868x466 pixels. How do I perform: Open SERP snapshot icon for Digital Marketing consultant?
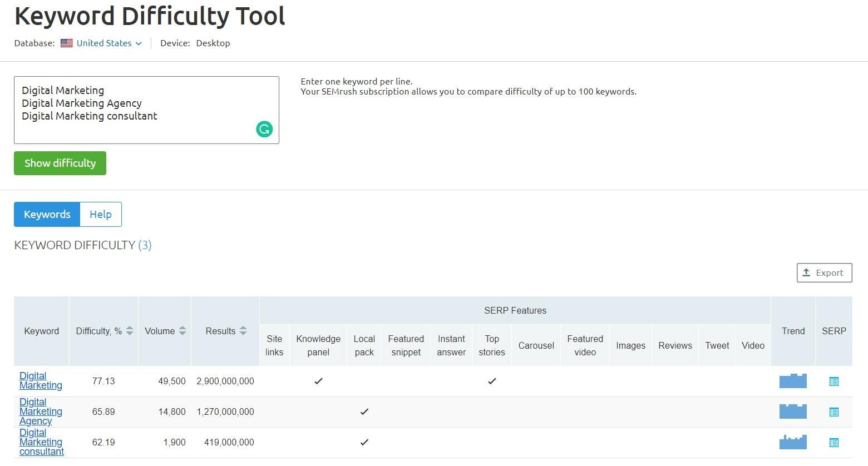point(834,443)
